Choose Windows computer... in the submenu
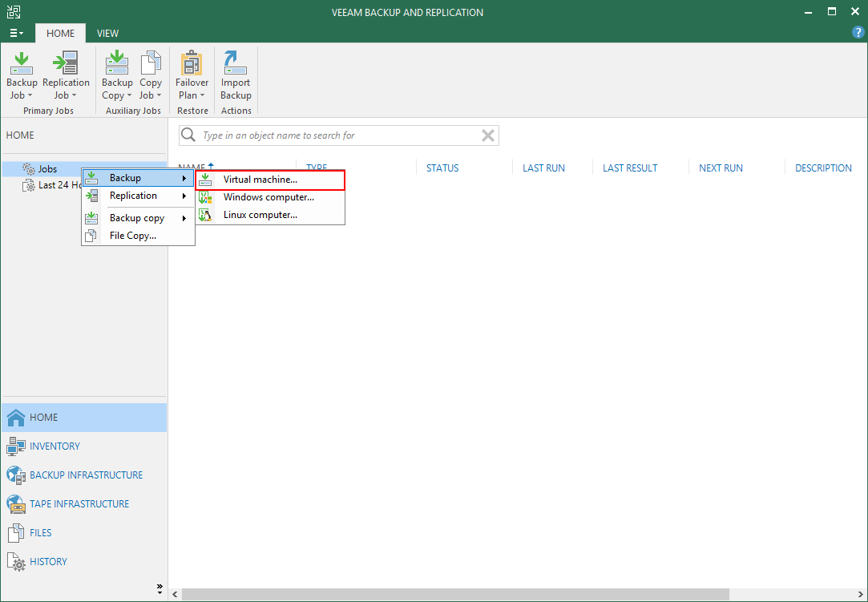The height and width of the screenshot is (602, 868). tap(270, 197)
